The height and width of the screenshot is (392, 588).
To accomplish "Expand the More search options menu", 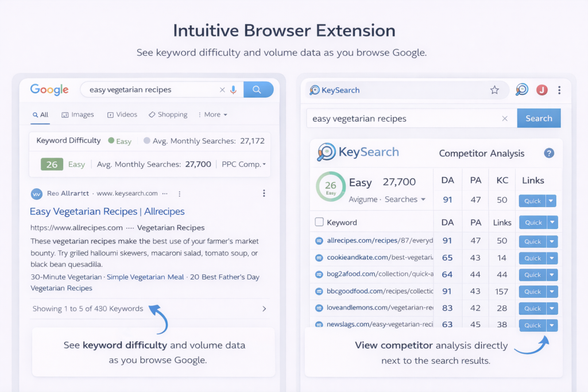I will [x=212, y=115].
